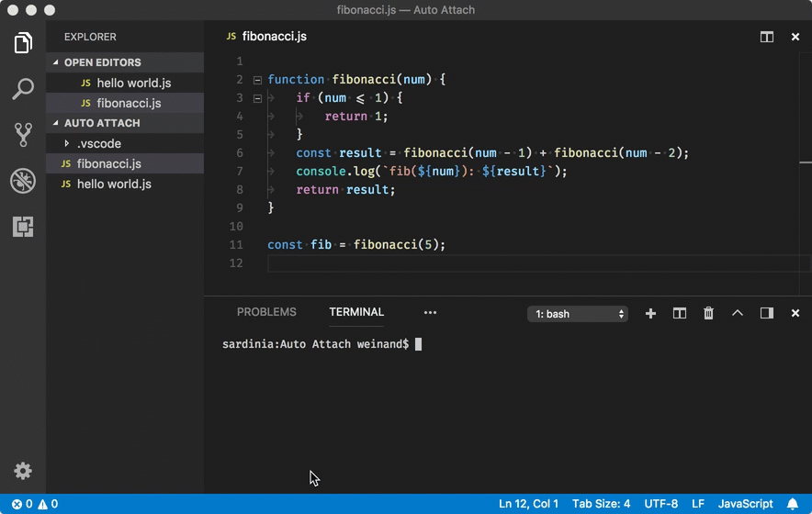Open the Search view in activity bar
812x514 pixels.
pos(23,89)
